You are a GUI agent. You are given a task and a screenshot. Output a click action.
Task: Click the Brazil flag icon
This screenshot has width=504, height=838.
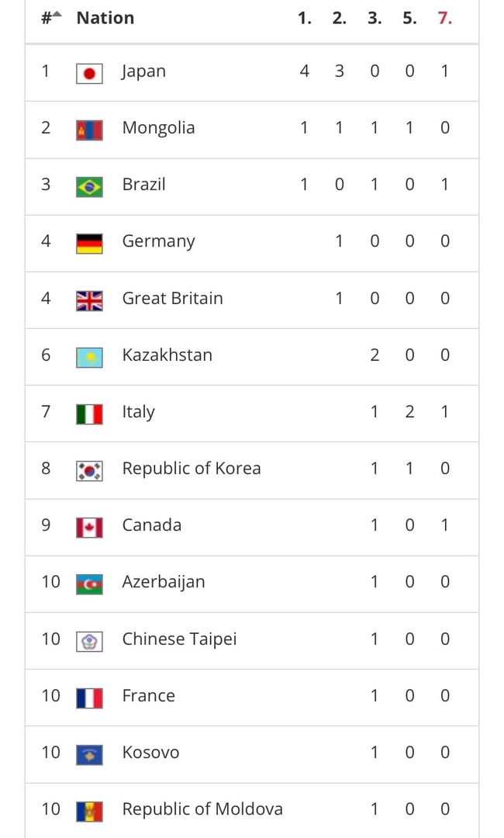coord(89,187)
